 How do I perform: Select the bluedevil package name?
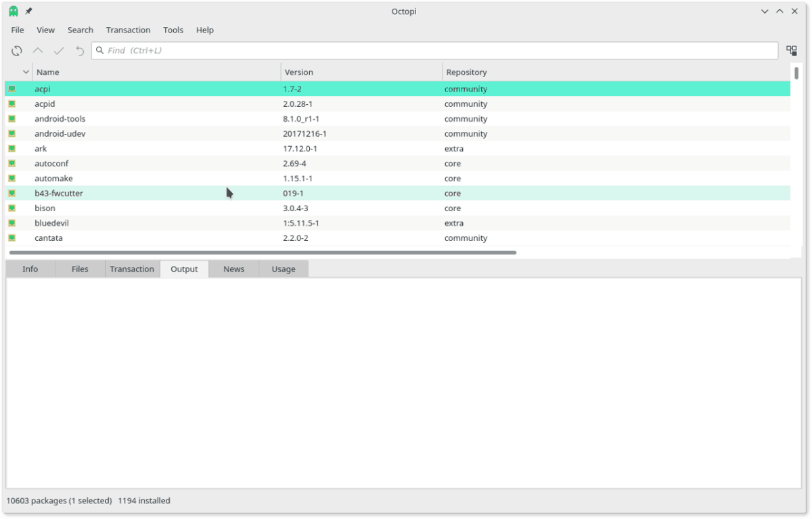[x=51, y=223]
